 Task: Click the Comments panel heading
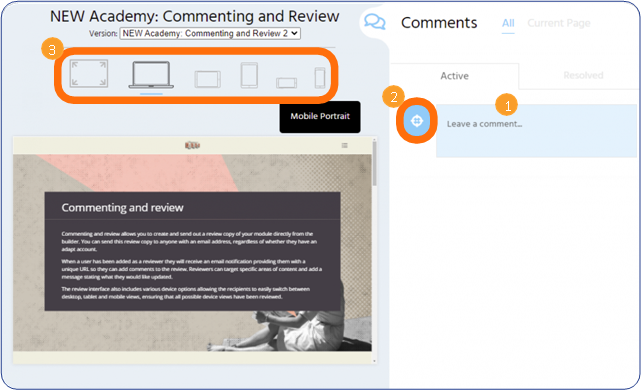pos(439,23)
